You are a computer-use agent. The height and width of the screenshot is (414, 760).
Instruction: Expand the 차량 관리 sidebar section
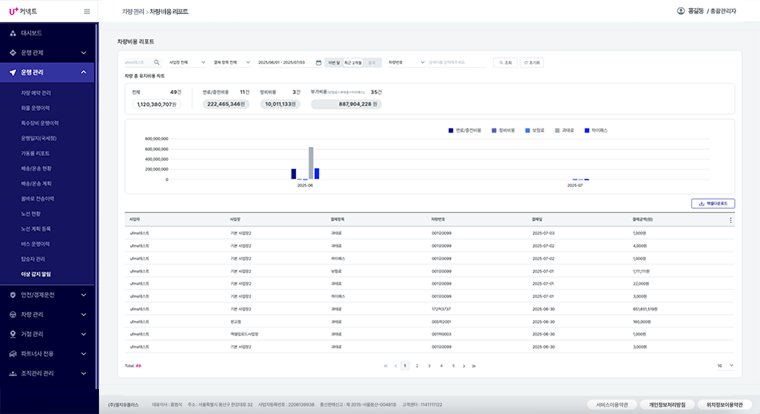(x=47, y=315)
